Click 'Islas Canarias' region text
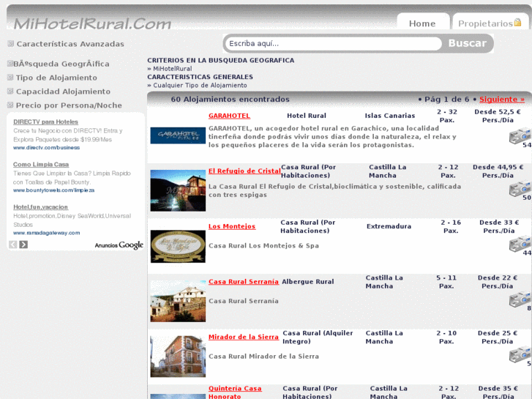Image resolution: width=532 pixels, height=399 pixels. (390, 116)
